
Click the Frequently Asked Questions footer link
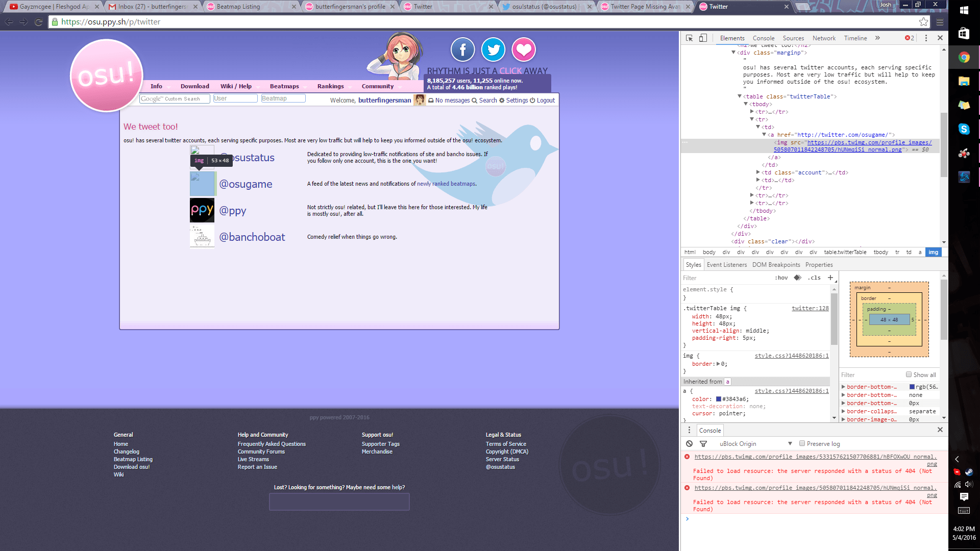point(272,444)
